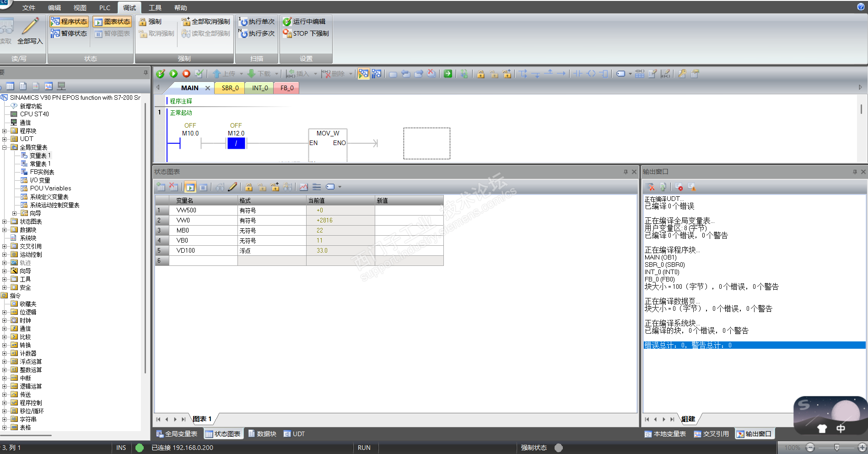Switch to the FB_0 editor tab
The image size is (868, 454).
click(x=287, y=88)
